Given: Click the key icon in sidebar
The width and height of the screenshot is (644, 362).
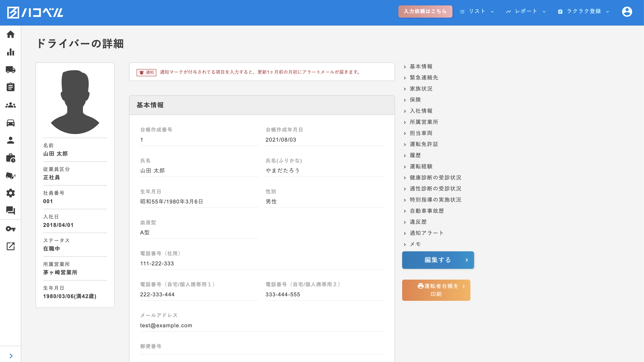Looking at the screenshot, I should click(10, 228).
